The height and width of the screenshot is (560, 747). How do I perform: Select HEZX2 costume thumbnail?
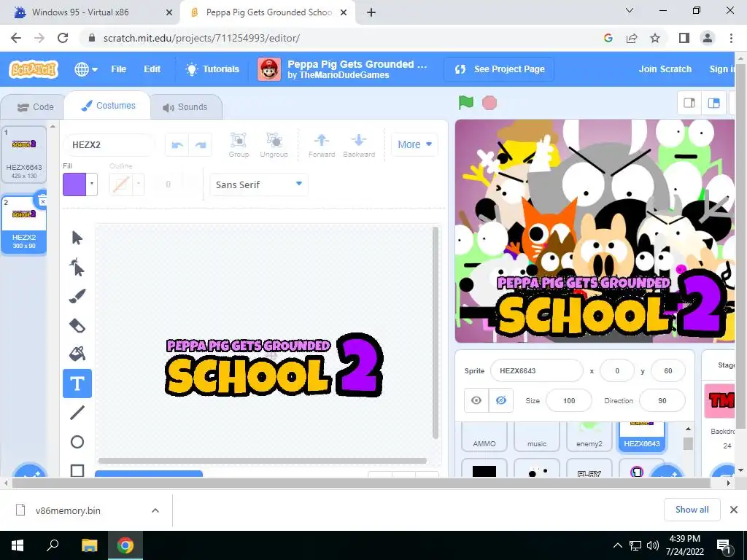24,225
